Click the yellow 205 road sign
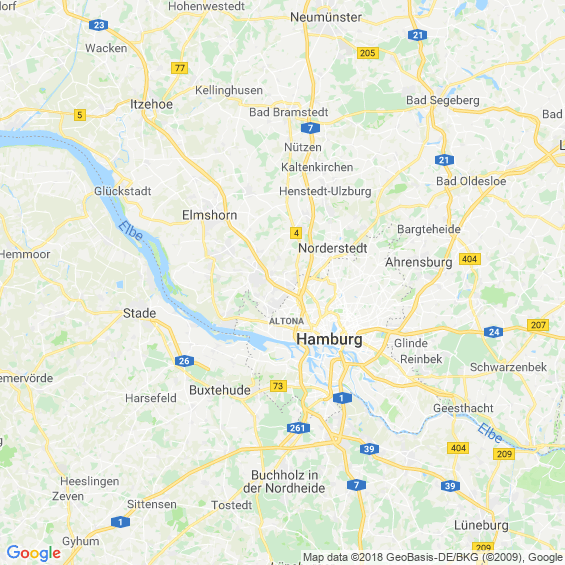 (368, 53)
